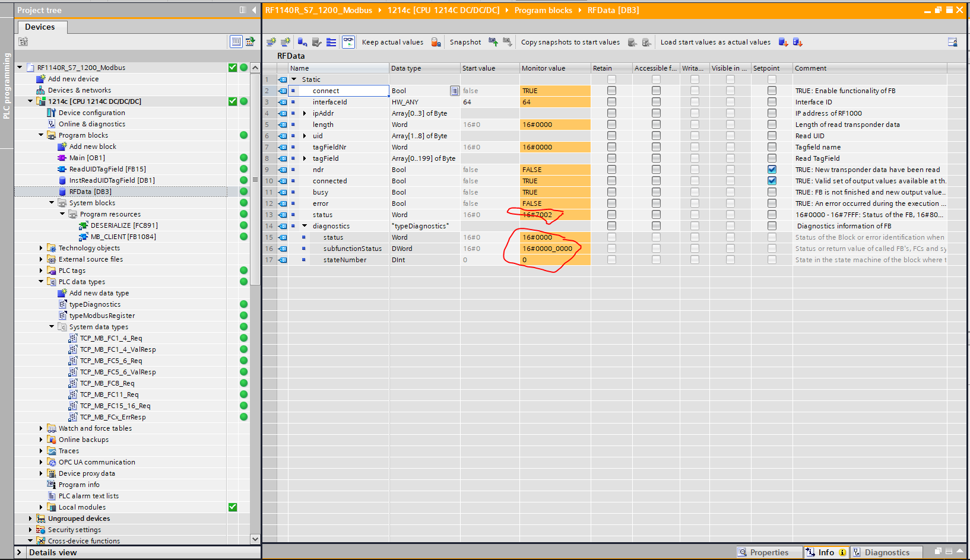
Task: Expand the Technology objects tree node
Action: pos(41,248)
